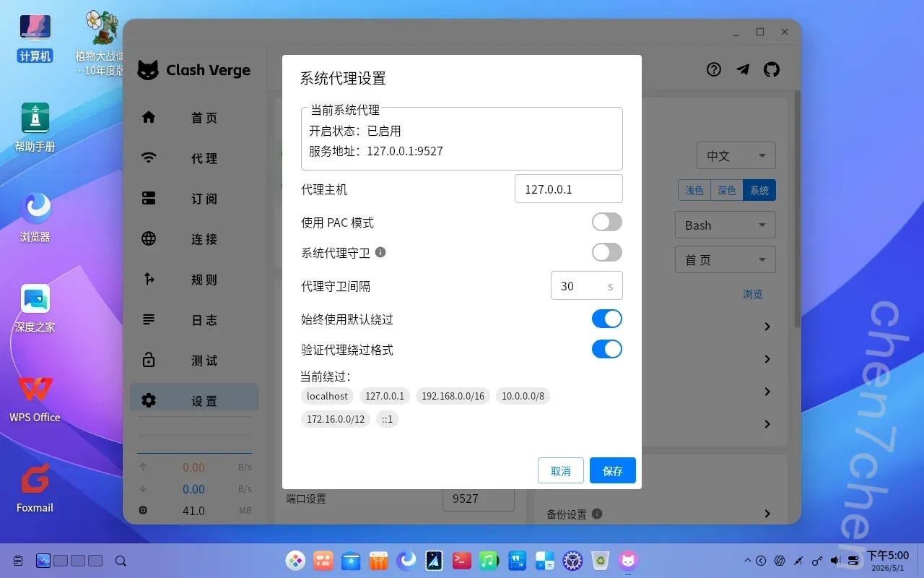Enable the 使用 PAC 模式 switch

[607, 222]
